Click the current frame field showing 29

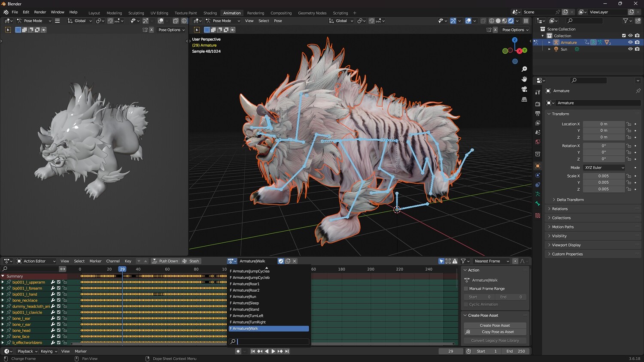[450, 351]
